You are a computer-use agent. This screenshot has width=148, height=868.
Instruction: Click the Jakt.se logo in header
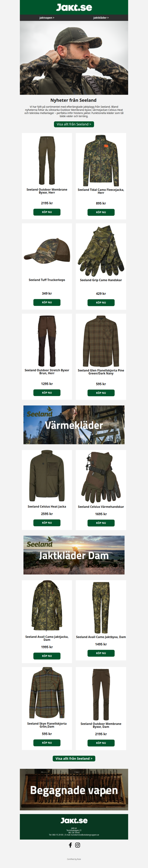click(74, 7)
